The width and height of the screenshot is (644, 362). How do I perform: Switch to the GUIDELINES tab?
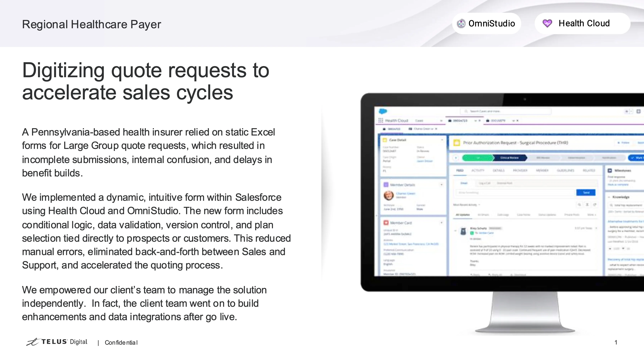565,170
